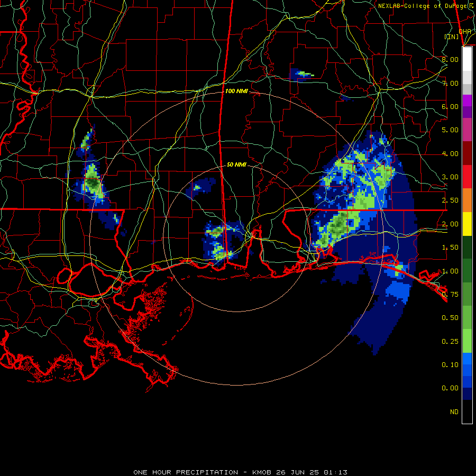Click the 5.00 legend value

click(450, 130)
